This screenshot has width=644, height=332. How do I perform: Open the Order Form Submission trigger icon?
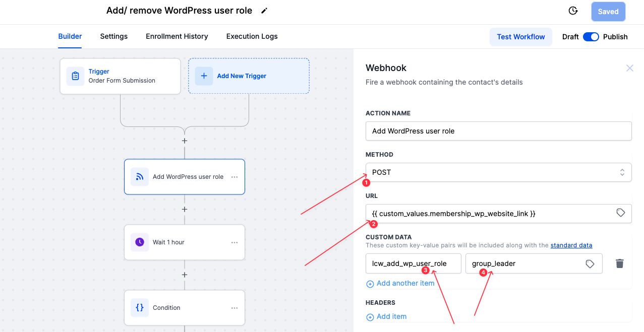pos(75,76)
